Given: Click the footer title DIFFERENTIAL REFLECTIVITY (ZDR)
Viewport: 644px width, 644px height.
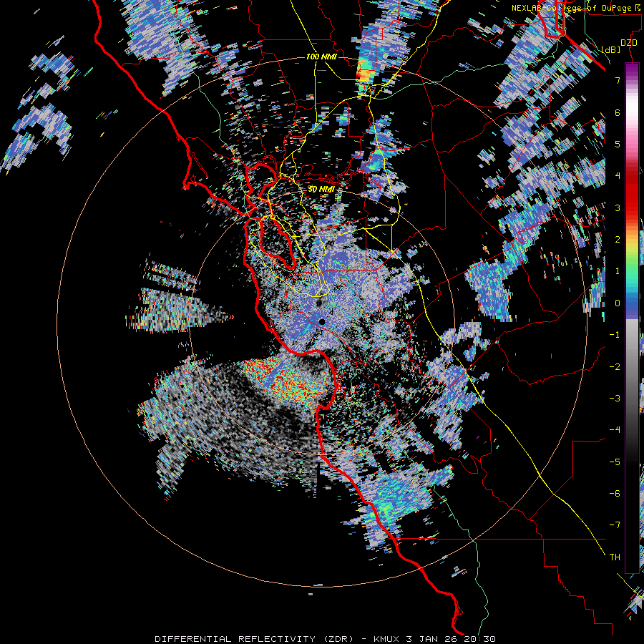Looking at the screenshot, I should (255, 639).
